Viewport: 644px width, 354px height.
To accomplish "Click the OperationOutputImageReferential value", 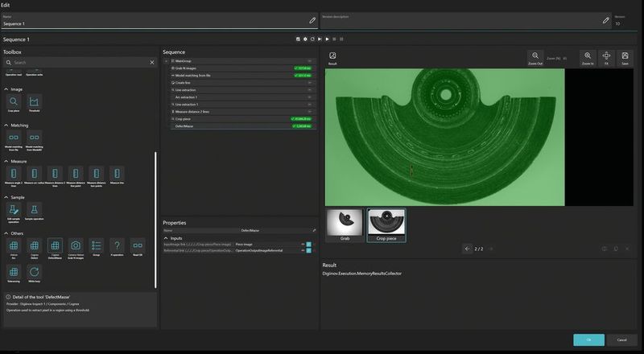I will [258, 250].
